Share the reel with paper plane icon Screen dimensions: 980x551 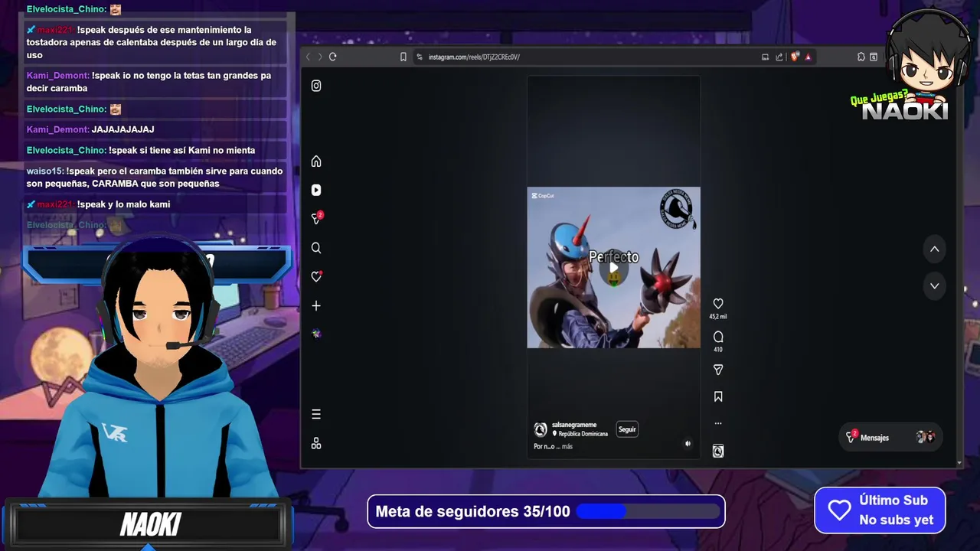click(718, 370)
